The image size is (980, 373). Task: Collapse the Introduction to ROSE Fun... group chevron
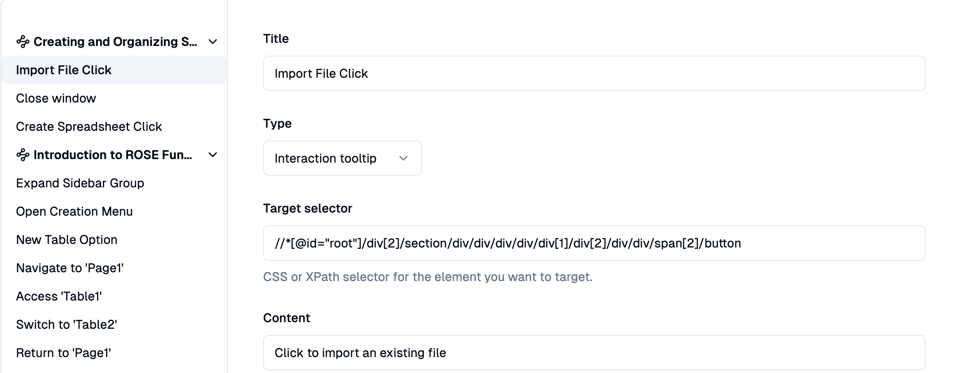pyautogui.click(x=213, y=155)
